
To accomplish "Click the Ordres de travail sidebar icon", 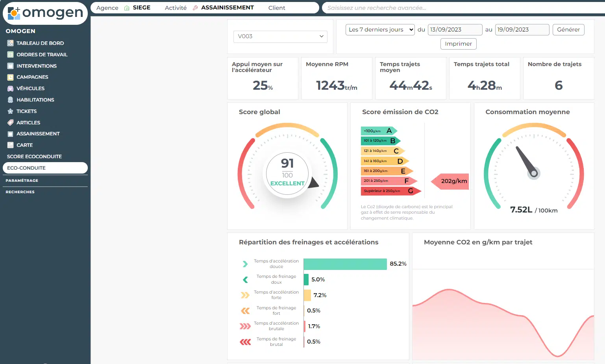I will (x=10, y=55).
